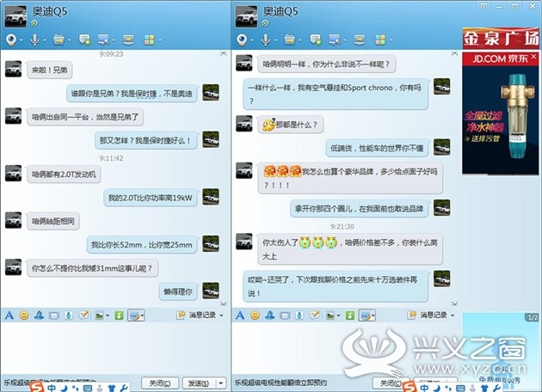Click scroll-down arrow in right chat history
The image size is (542, 392).
[454, 303]
